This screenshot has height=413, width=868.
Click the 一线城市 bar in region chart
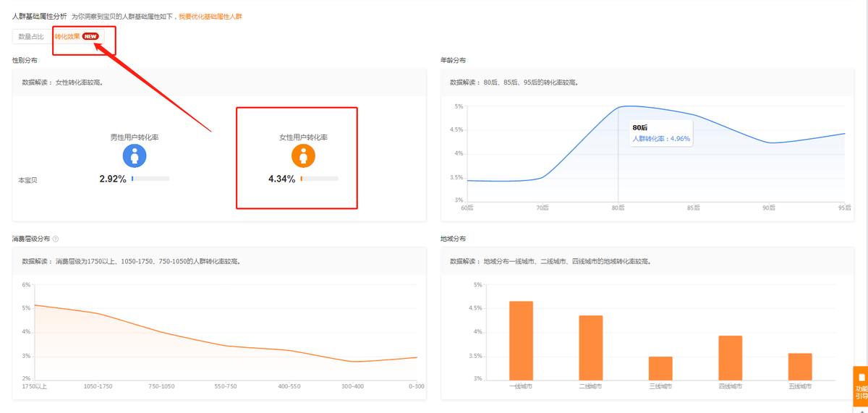(x=521, y=340)
